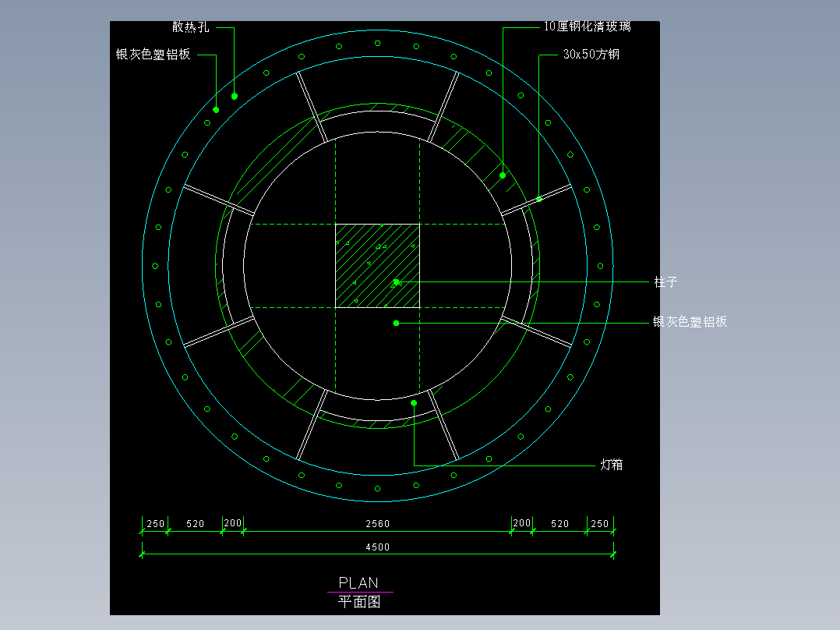Screen dimensions: 840x630
Task: Click the 平面图 title text
Action: point(359,602)
